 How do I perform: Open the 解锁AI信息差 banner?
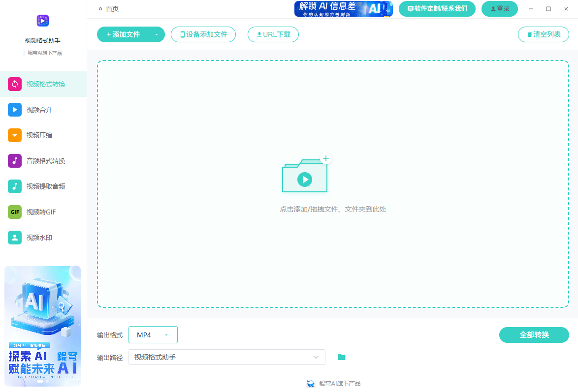(x=343, y=9)
